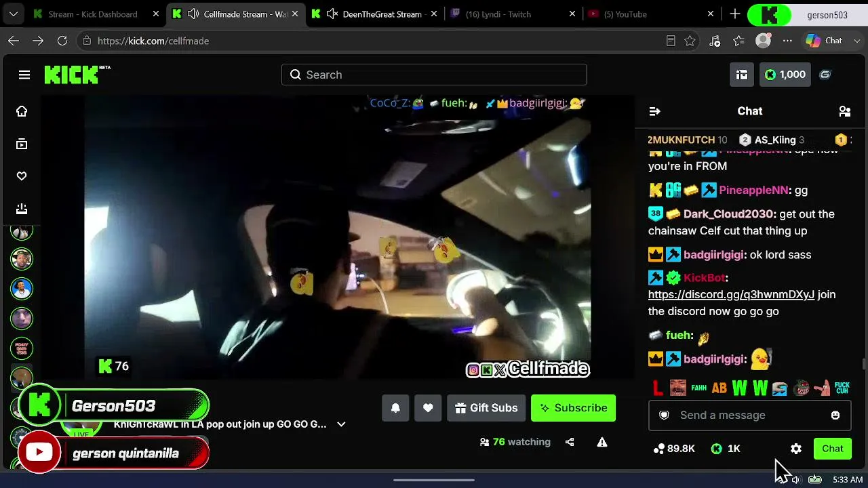Reload the page in the browser
The height and width of the screenshot is (488, 868).
(62, 41)
